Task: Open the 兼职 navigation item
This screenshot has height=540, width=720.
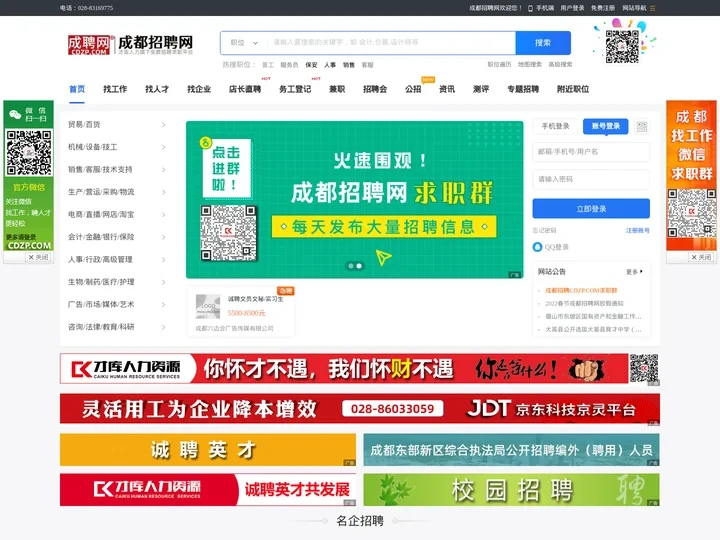Action: pyautogui.click(x=337, y=89)
